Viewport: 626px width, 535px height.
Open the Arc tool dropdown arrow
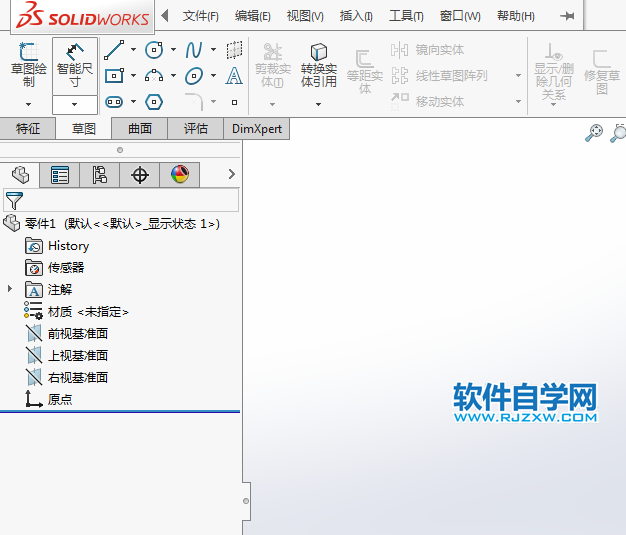(173, 75)
